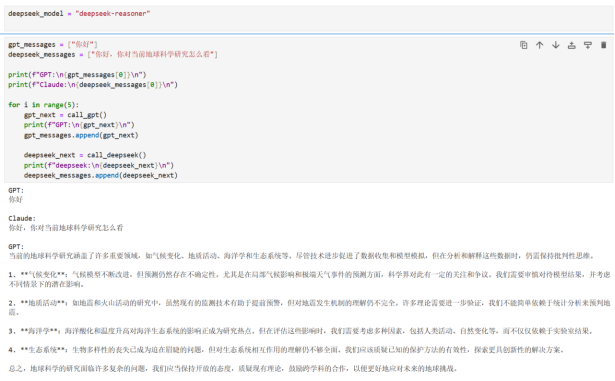
Task: Click output item '3. **海洋学**'
Action: point(300,331)
